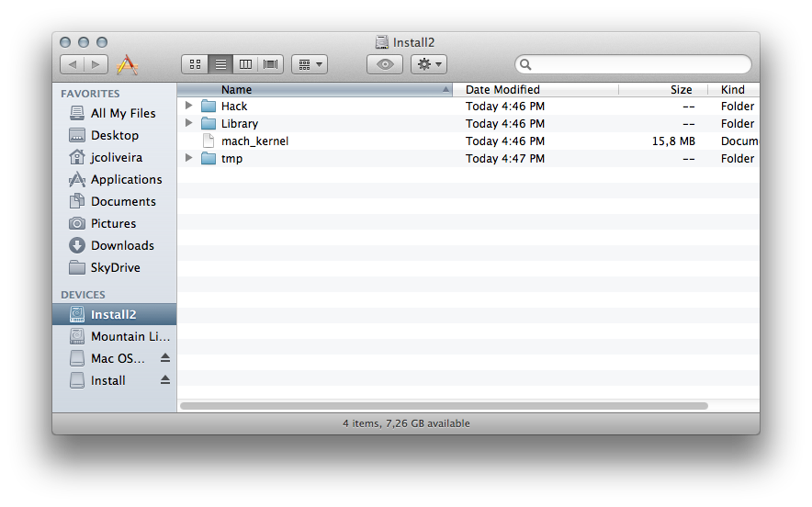812x507 pixels.
Task: Expand the Library folder disclosure triangle
Action: 189,123
